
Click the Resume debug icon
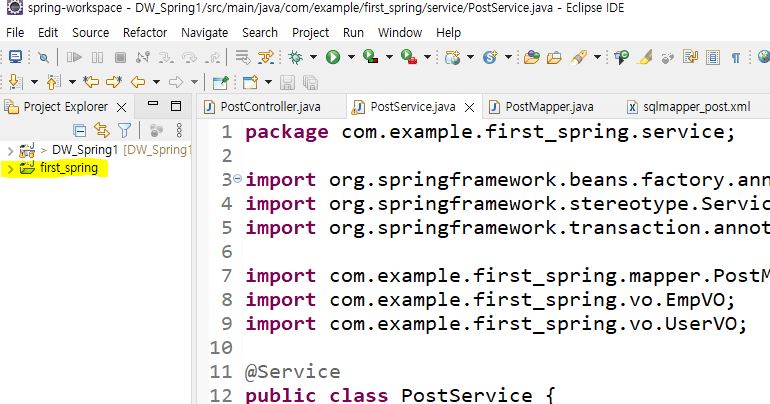[74, 57]
